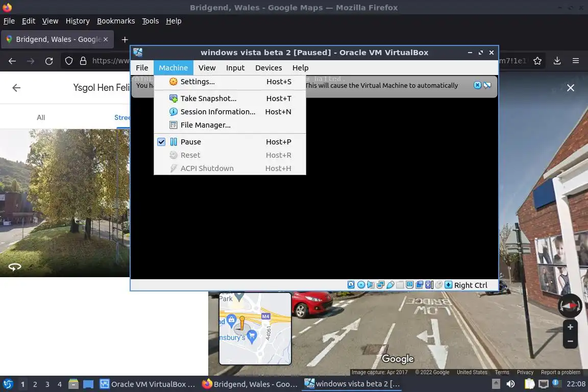Click Firefox tracking protection shield icon
Screen dimensions: 588x392
point(69,61)
